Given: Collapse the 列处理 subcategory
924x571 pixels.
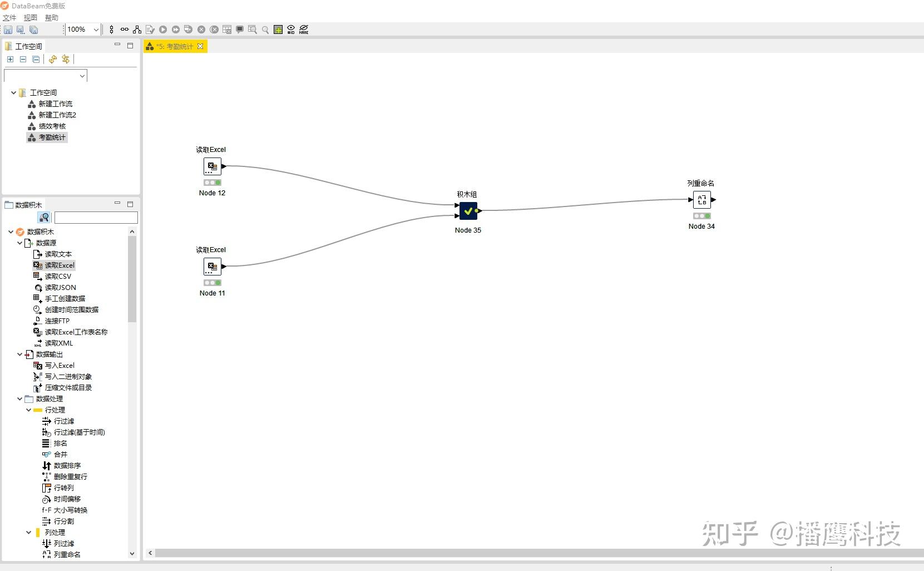Looking at the screenshot, I should 29,533.
